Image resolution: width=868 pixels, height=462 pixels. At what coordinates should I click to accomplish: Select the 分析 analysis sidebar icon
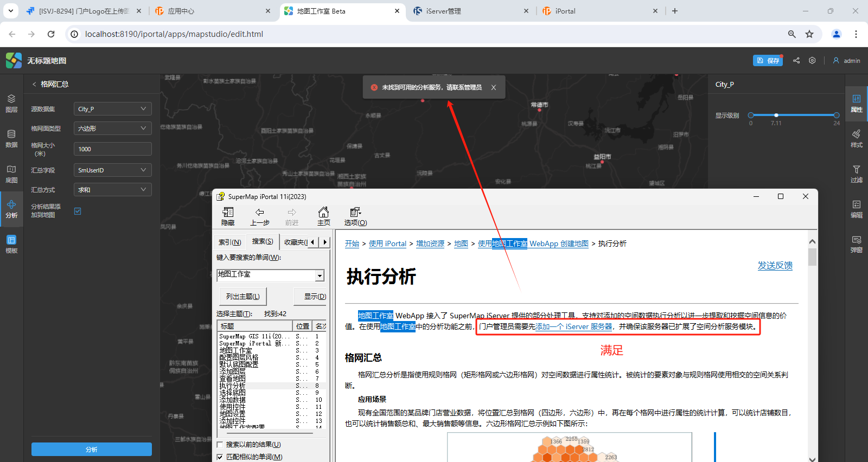(x=11, y=209)
